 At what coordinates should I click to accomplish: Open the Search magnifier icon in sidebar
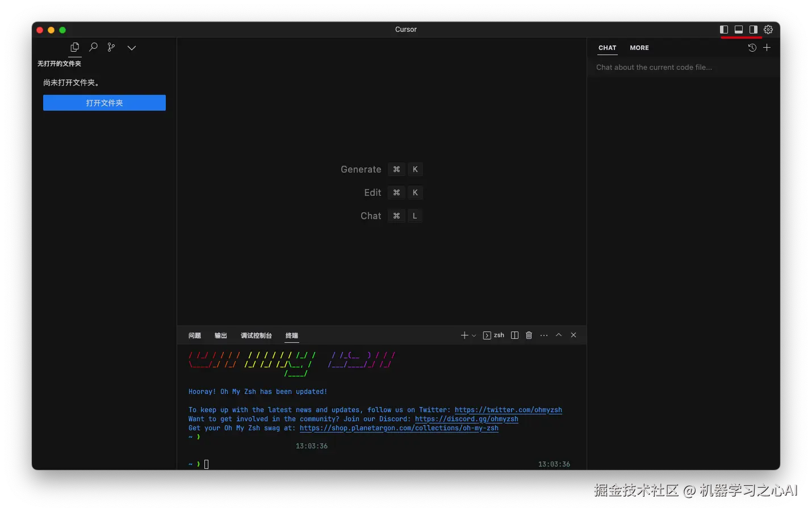(x=94, y=47)
